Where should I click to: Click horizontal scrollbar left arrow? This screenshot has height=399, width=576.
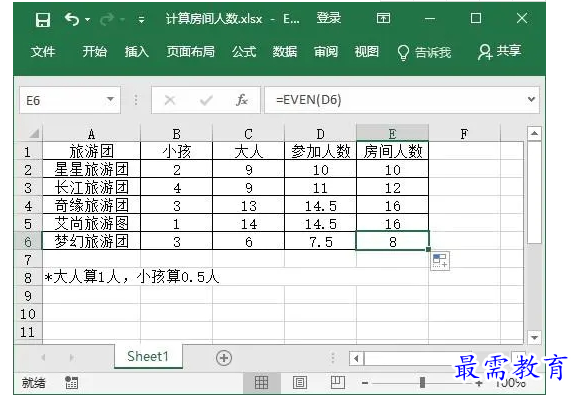(x=356, y=358)
